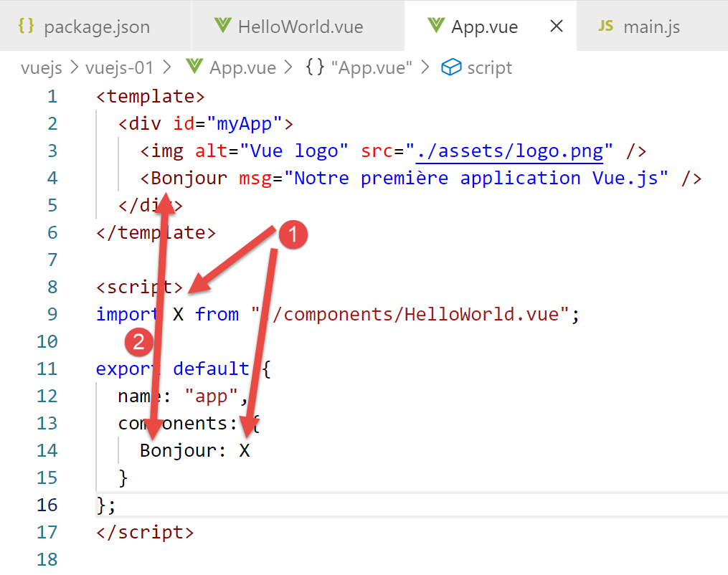Click the red annotation badge numbered 1
The width and height of the screenshot is (728, 575).
tap(293, 234)
